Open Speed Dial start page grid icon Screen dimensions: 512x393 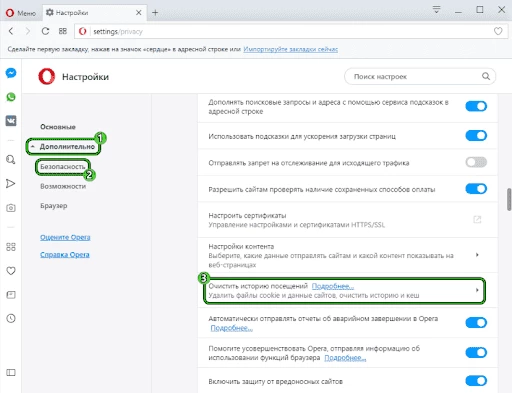coord(63,31)
